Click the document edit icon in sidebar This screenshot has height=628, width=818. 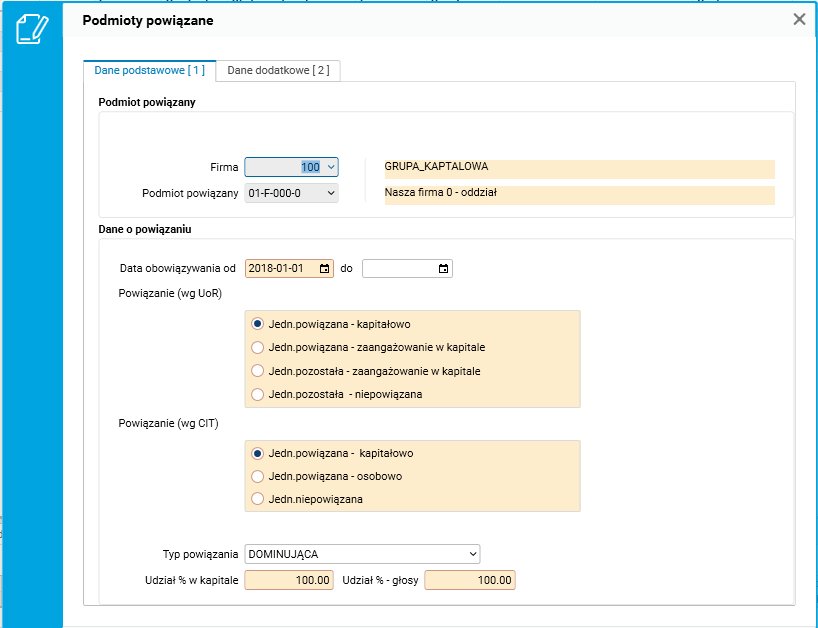32,28
